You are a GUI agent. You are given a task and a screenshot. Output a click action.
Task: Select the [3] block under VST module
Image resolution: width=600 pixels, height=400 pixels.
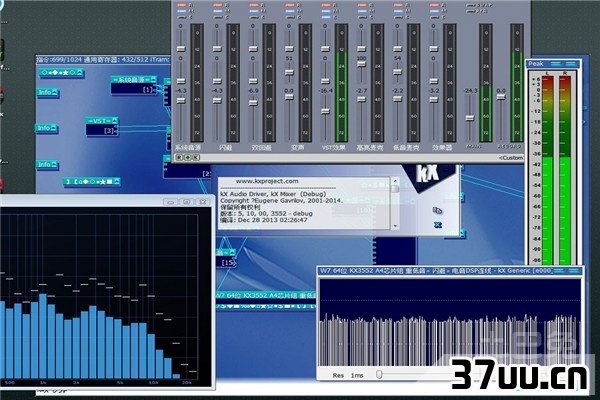pyautogui.click(x=102, y=131)
